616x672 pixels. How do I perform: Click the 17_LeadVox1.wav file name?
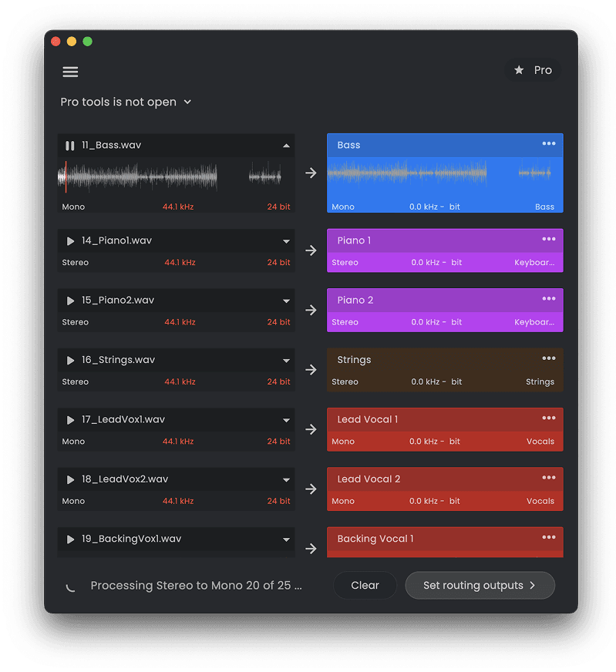(x=123, y=419)
